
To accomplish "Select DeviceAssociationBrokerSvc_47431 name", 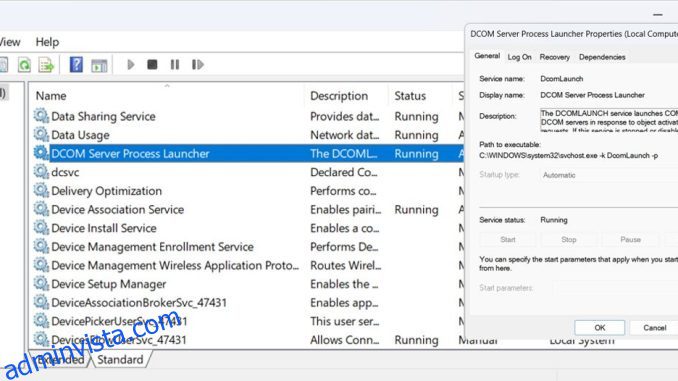I will (139, 302).
